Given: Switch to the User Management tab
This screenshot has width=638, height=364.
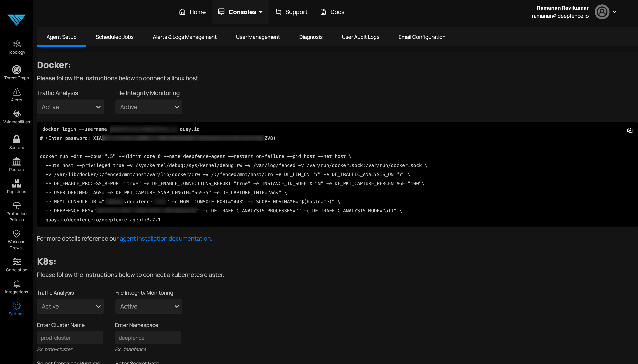Looking at the screenshot, I should [258, 37].
